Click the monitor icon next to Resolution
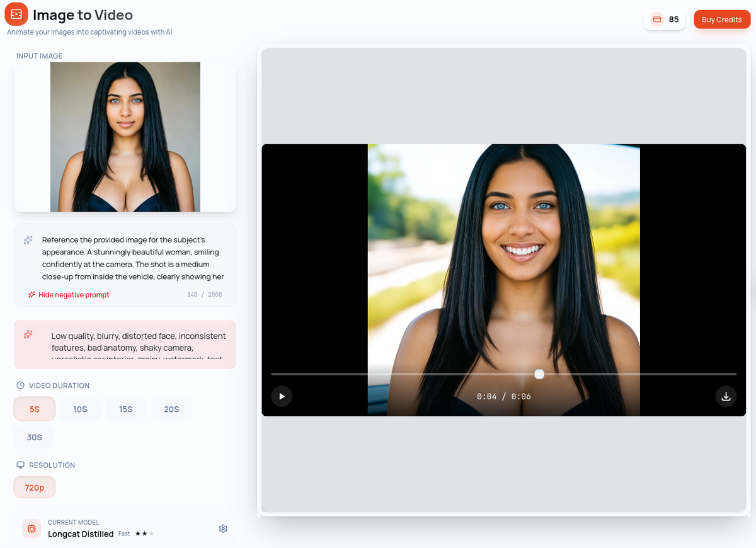The image size is (756, 548). (20, 465)
